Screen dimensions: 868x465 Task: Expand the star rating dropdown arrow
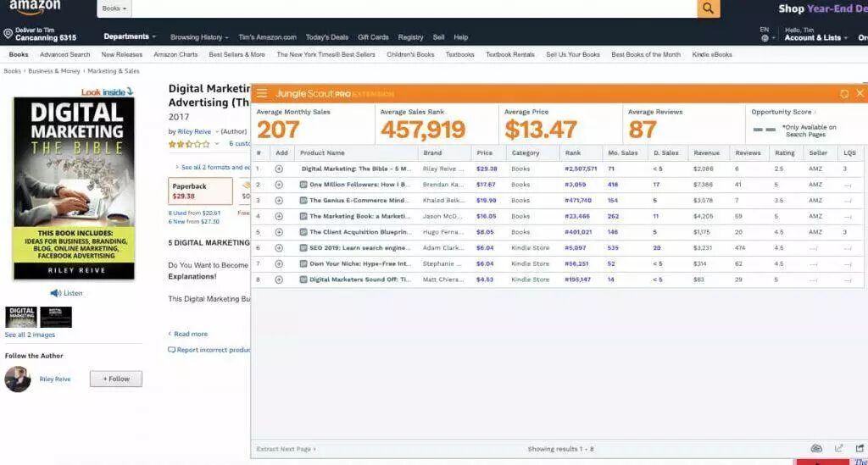click(x=216, y=144)
